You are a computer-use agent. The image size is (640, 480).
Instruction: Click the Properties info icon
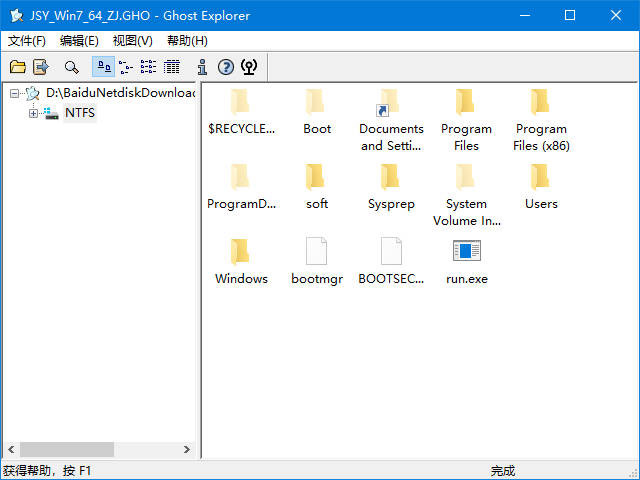(x=202, y=67)
